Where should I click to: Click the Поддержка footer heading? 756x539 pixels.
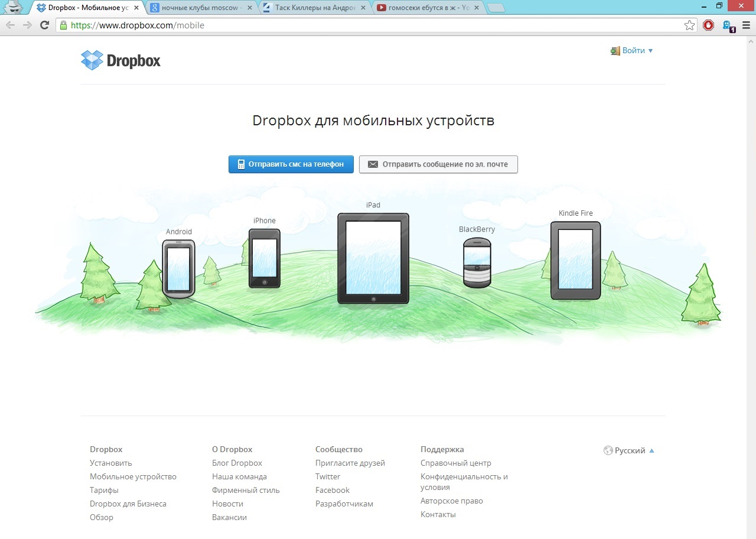tap(442, 449)
